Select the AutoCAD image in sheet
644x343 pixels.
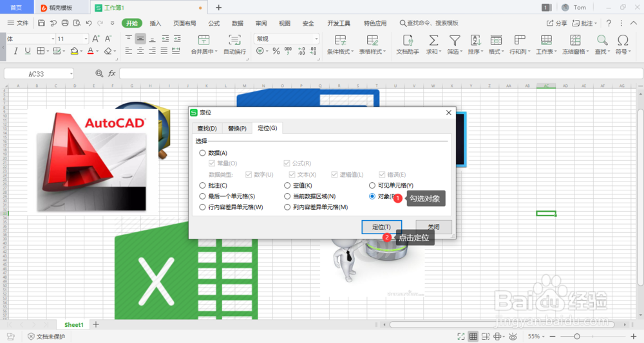click(93, 162)
